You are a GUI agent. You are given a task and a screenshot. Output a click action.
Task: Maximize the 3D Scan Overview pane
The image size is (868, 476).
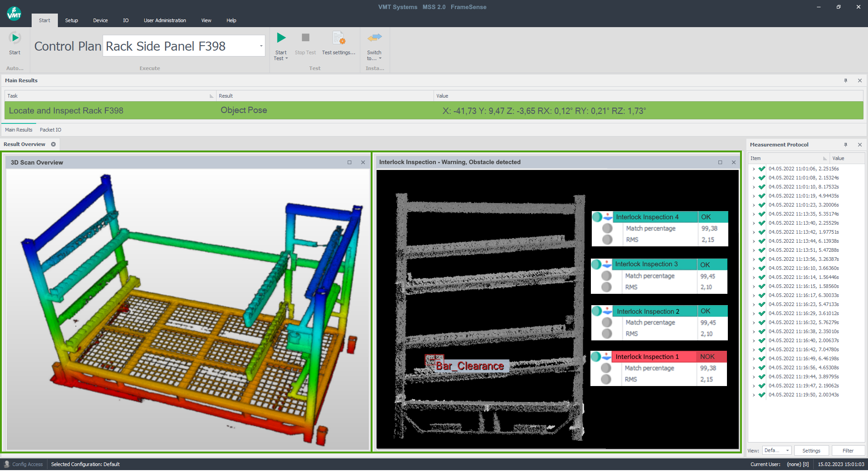tap(349, 162)
